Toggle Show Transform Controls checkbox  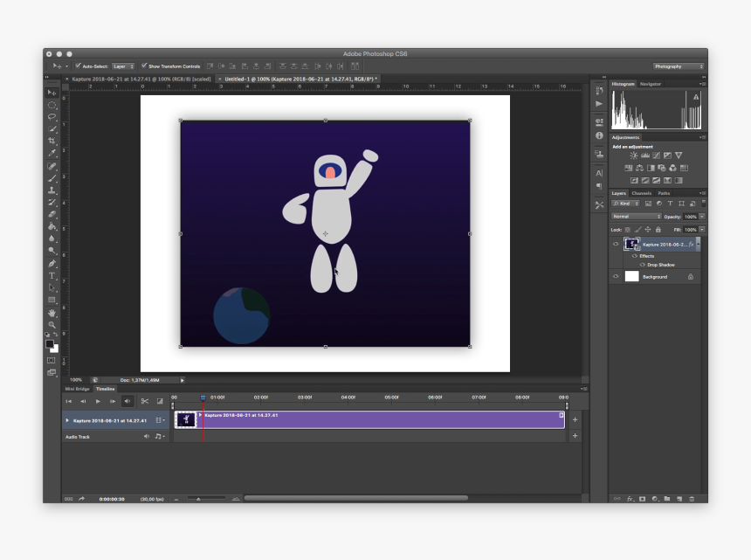(x=144, y=66)
